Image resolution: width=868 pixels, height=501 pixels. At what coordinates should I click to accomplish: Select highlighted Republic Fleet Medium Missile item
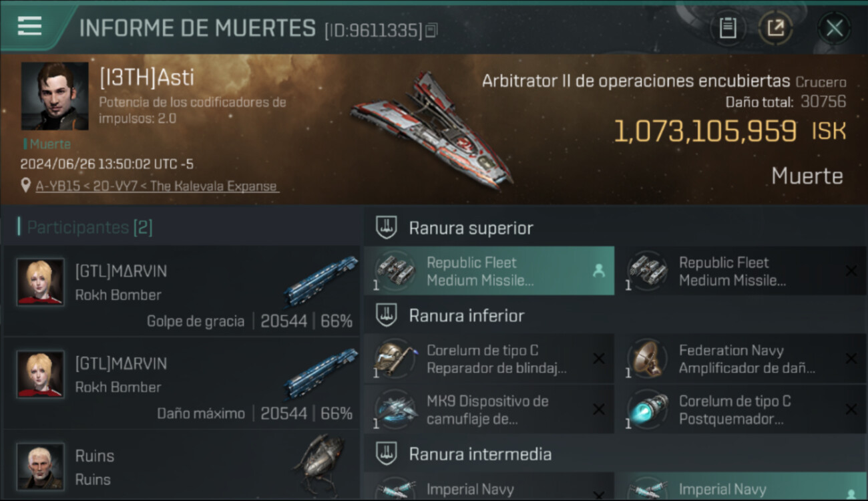[489, 271]
